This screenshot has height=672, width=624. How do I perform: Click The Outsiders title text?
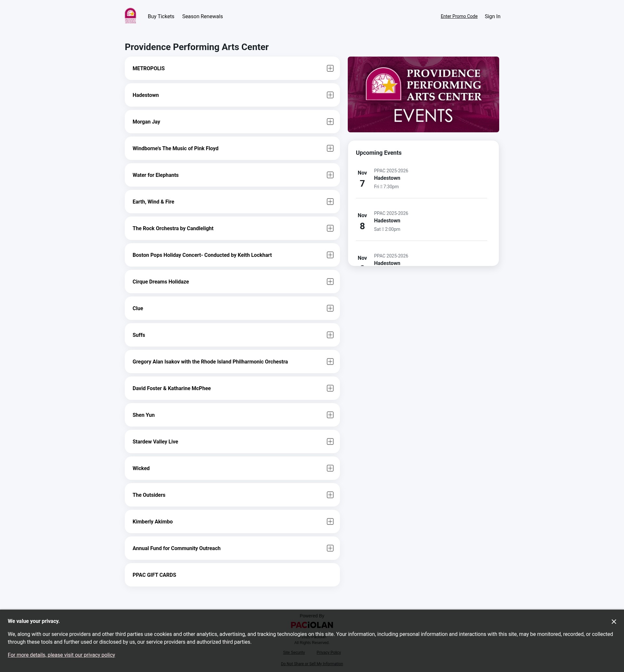149,495
